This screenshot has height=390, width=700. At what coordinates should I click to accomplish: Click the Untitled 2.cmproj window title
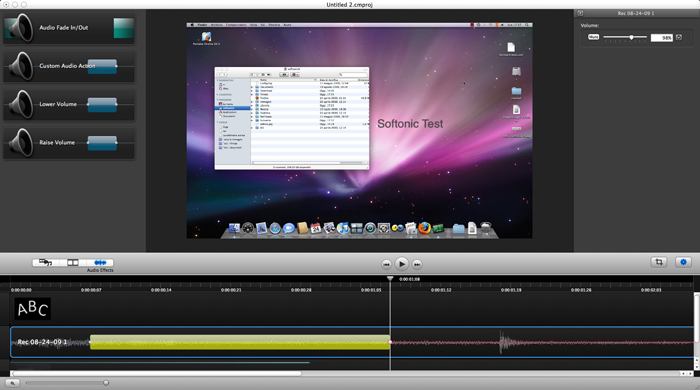[x=350, y=4]
